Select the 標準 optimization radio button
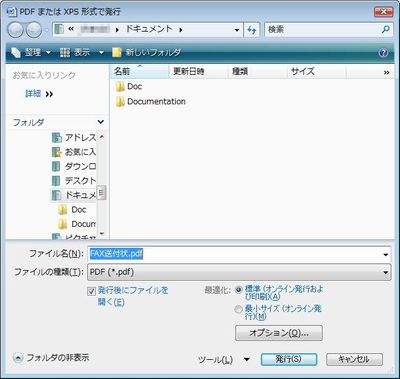 (x=238, y=290)
